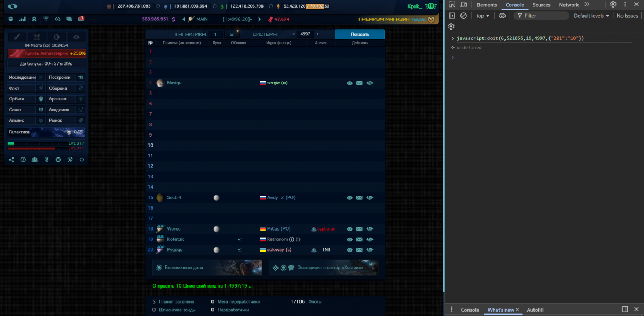
Task: Send message to player Andy_2
Action: click(360, 198)
